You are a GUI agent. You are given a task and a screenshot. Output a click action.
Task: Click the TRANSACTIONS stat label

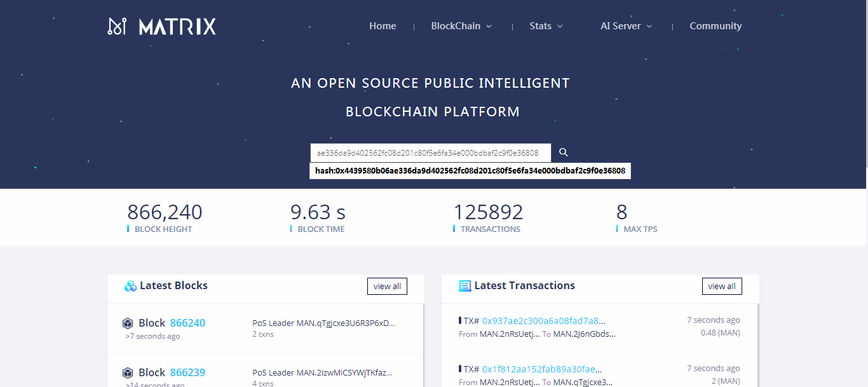491,229
